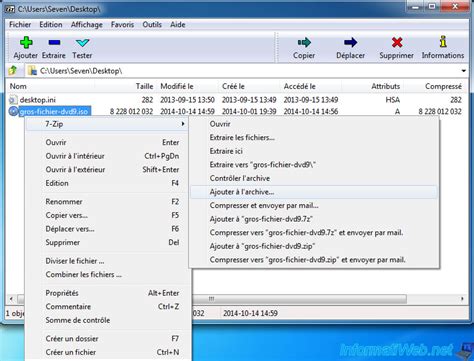
Task: Open the Fichier menu
Action: point(20,25)
